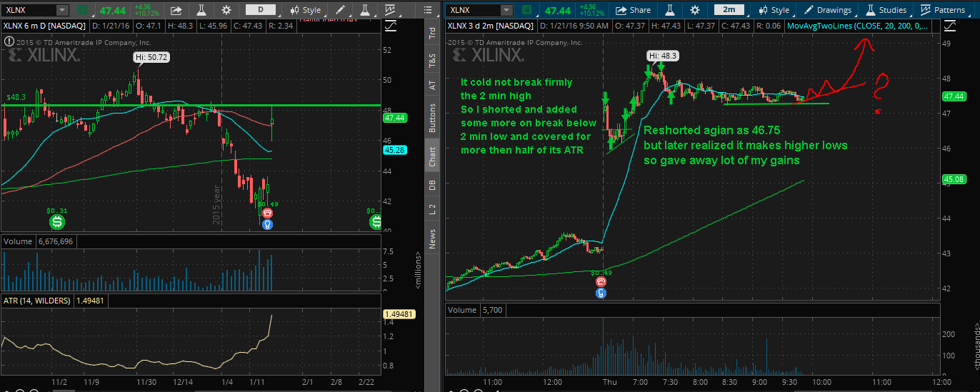Open symbol dropdown arrow on left XLNX chart
The width and height of the screenshot is (980, 392).
pos(62,10)
